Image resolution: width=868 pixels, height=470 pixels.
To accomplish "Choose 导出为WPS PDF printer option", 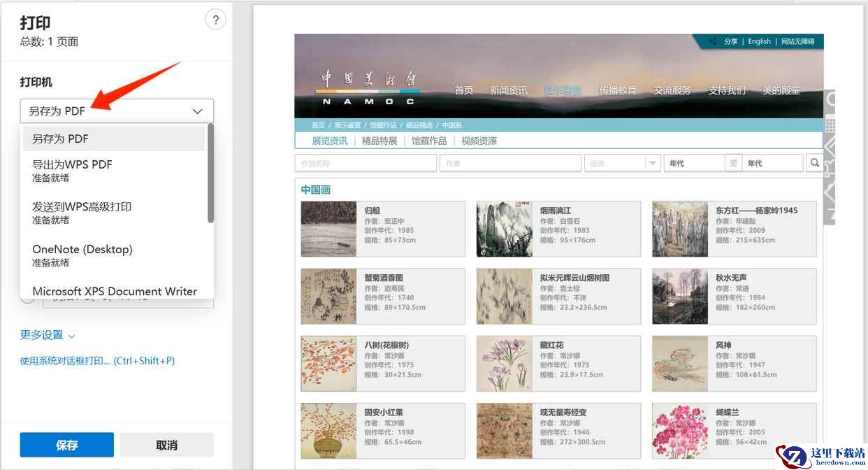I will [x=114, y=171].
